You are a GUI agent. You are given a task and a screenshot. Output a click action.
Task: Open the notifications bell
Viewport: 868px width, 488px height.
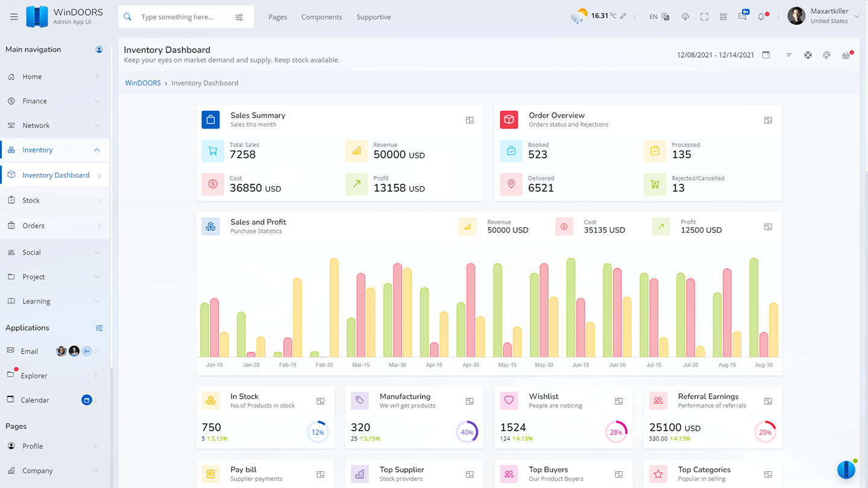pos(761,17)
